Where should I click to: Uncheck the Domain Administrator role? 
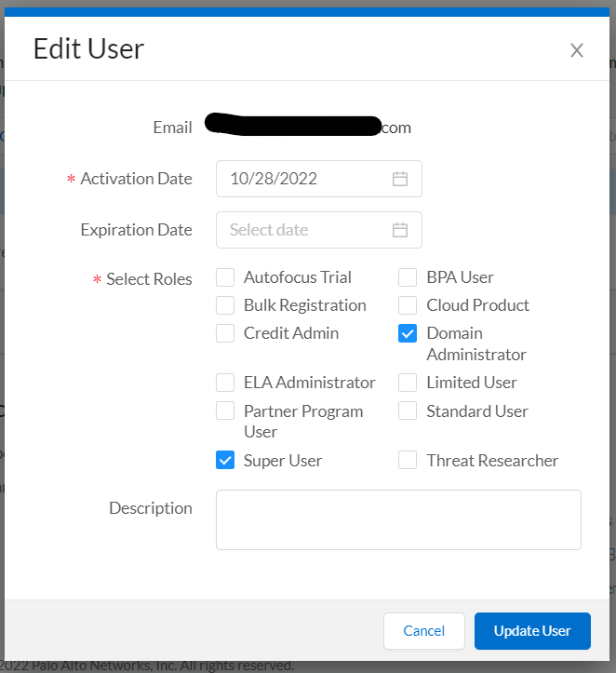(x=408, y=333)
